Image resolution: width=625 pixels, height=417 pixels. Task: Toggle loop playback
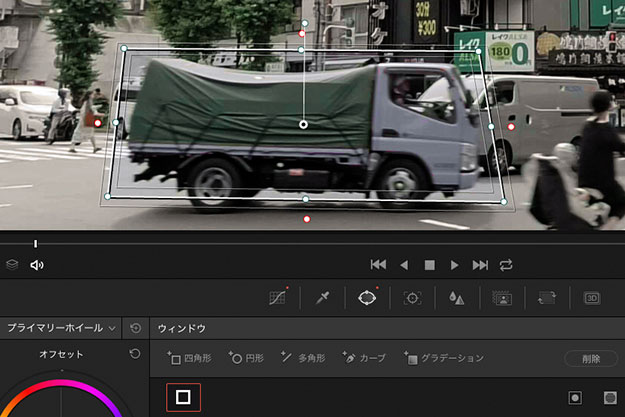[506, 265]
